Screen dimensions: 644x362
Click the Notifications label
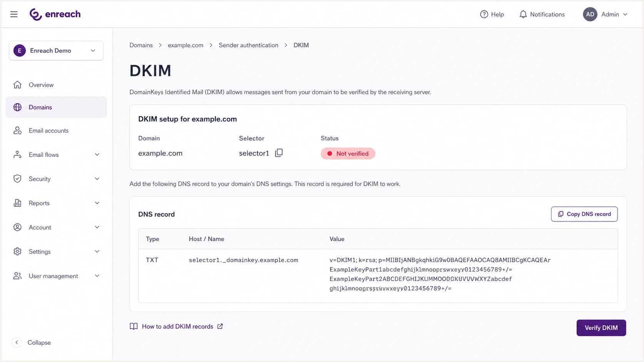(547, 14)
